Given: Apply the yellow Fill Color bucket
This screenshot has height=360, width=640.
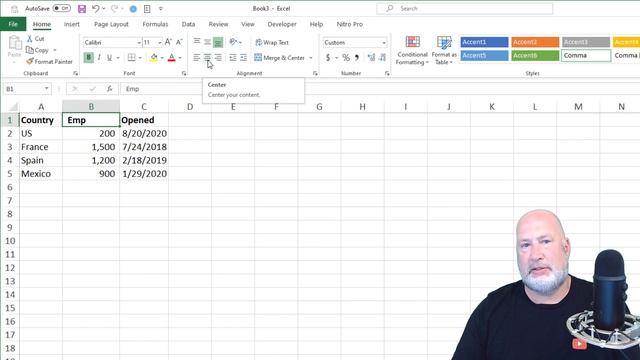Looking at the screenshot, I should [x=154, y=58].
